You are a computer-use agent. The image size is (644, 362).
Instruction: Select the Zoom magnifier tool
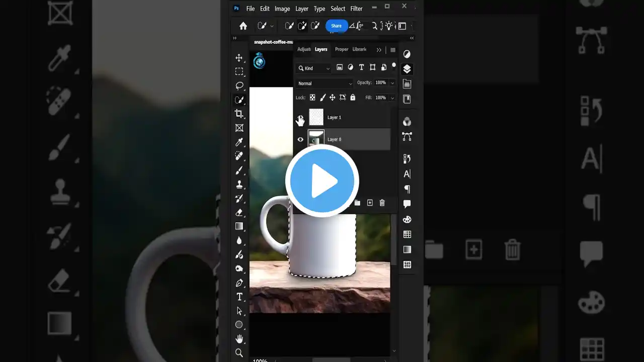pos(239,353)
